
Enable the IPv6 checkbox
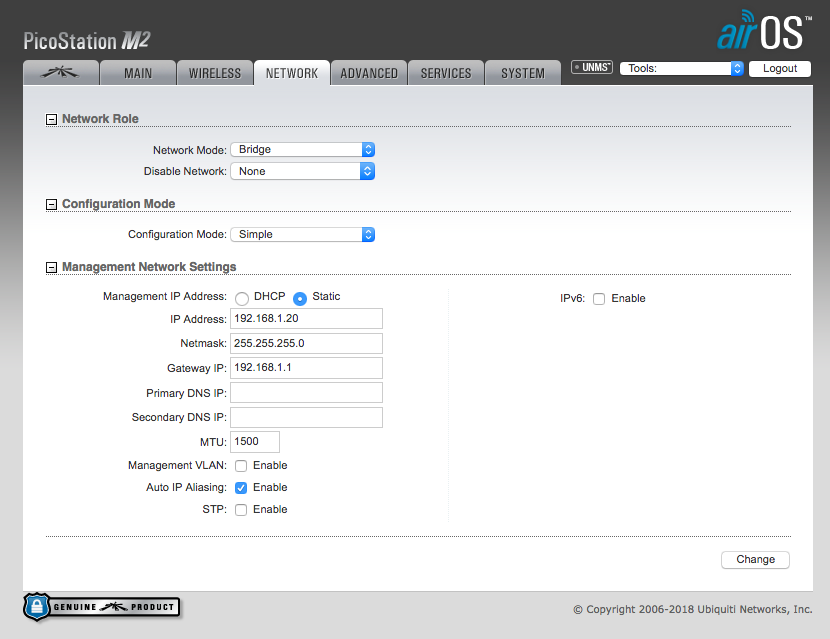[599, 299]
